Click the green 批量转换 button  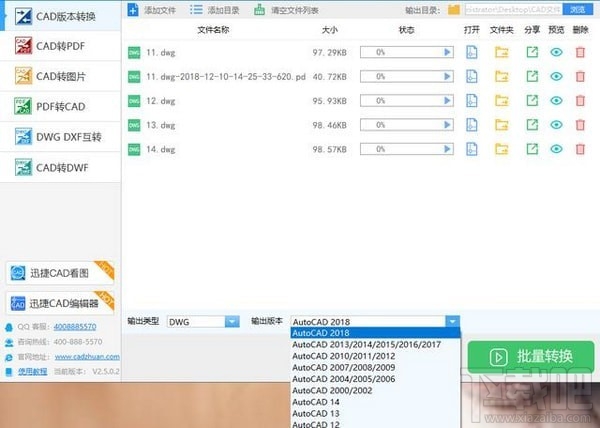pyautogui.click(x=531, y=356)
